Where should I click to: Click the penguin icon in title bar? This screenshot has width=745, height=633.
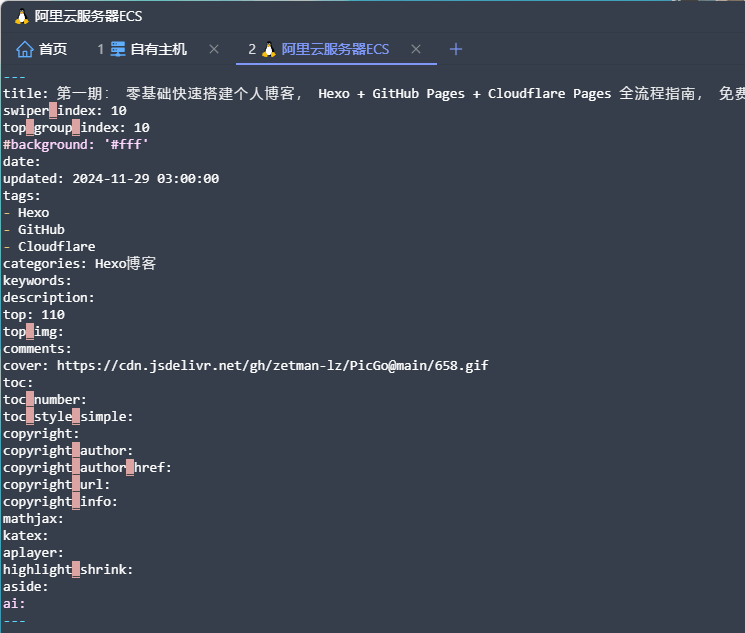21,17
